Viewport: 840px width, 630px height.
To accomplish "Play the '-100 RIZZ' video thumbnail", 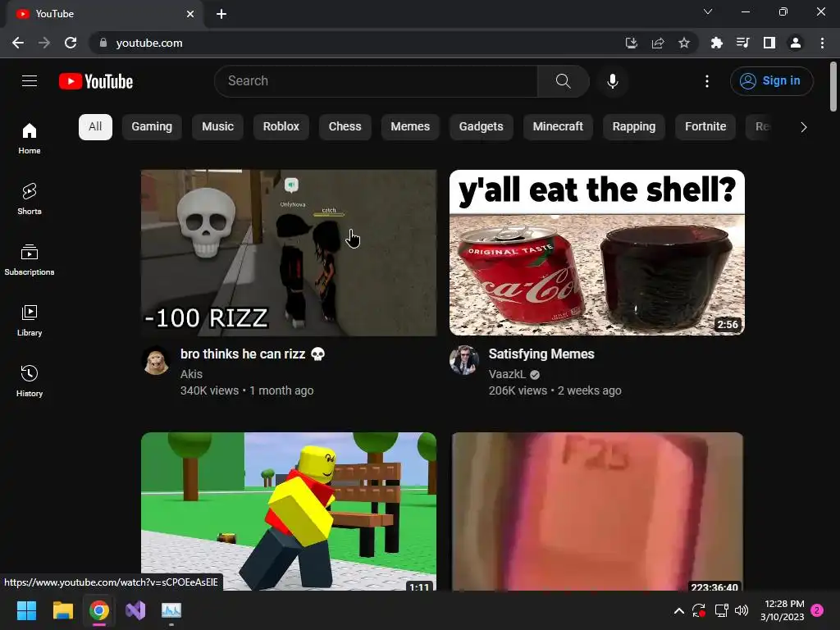I will tap(289, 253).
